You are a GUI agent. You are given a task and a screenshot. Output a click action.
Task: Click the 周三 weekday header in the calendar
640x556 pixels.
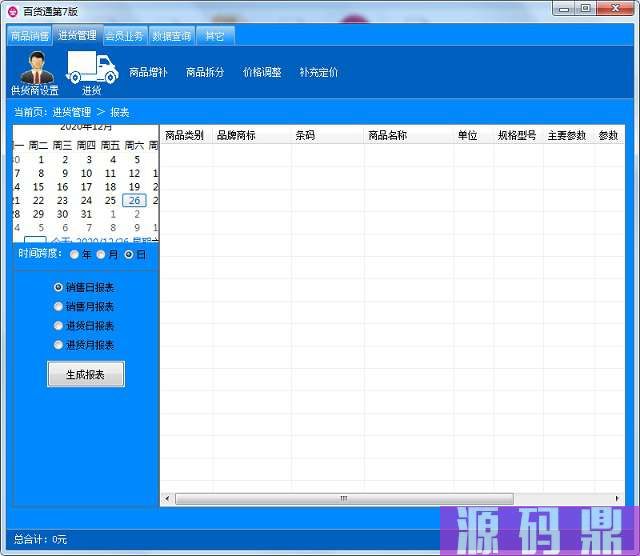click(x=62, y=145)
